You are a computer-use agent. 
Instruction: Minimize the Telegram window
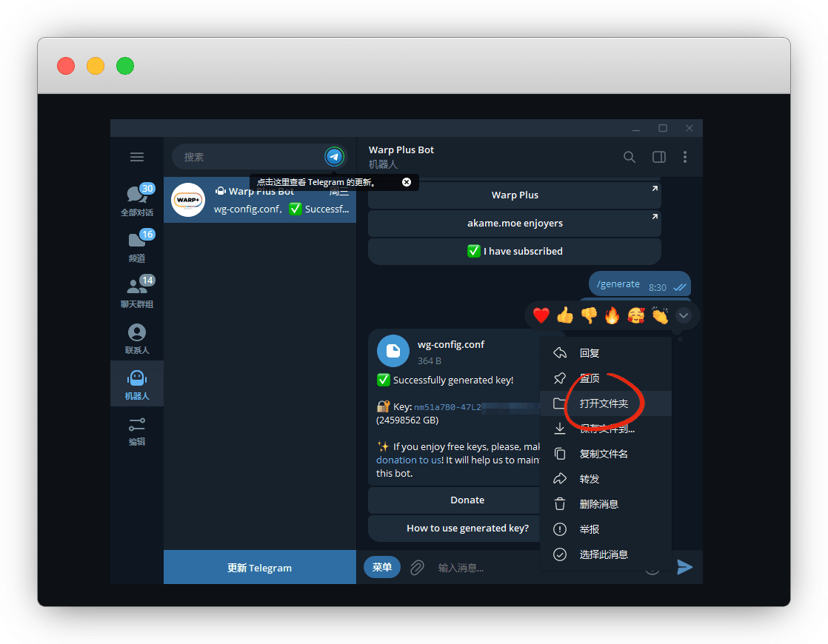pyautogui.click(x=636, y=128)
